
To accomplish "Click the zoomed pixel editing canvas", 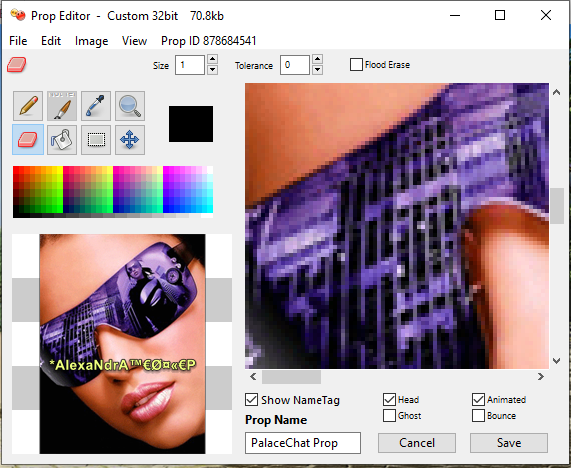I will click(397, 226).
